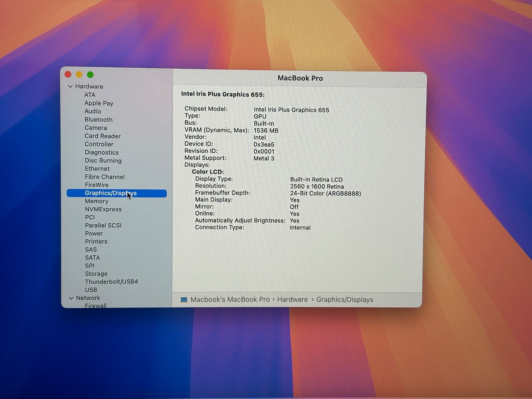Select NVMExpress in the sidebar
The height and width of the screenshot is (399, 532).
103,209
